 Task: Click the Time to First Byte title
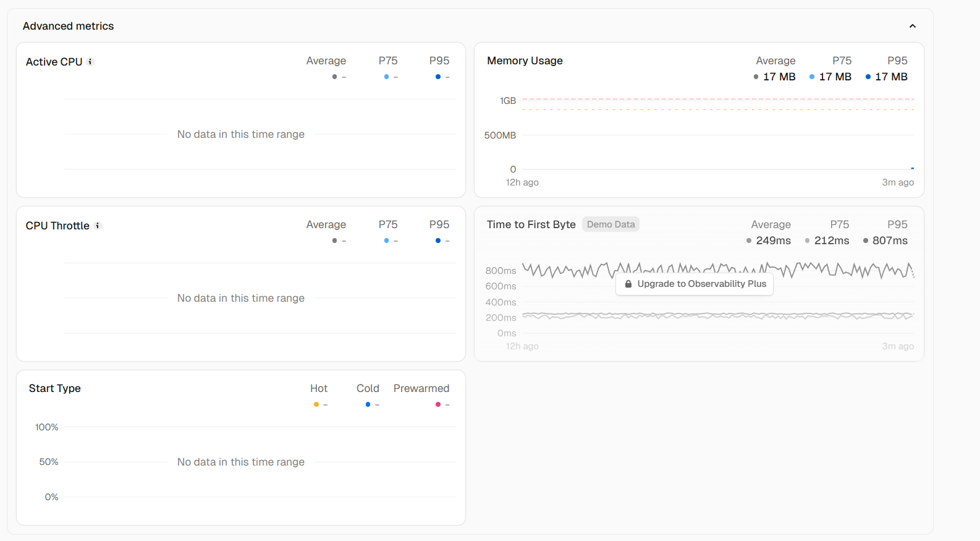531,224
